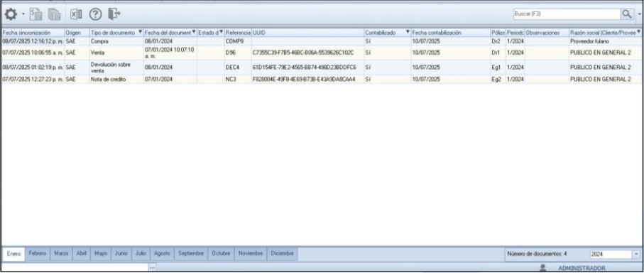The width and height of the screenshot is (644, 273).
Task: Switch to the Septiembre tab
Action: [x=191, y=254]
